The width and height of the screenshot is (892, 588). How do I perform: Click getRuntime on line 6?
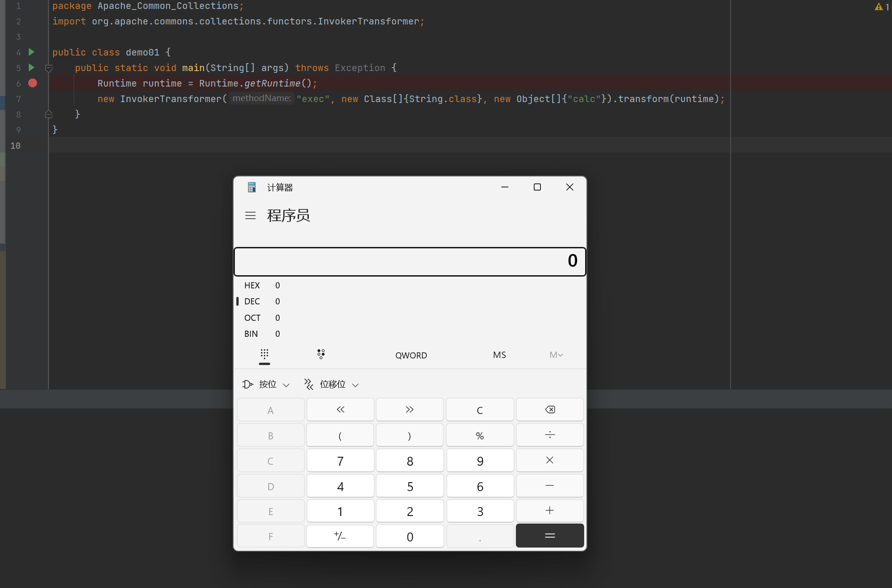coord(272,83)
